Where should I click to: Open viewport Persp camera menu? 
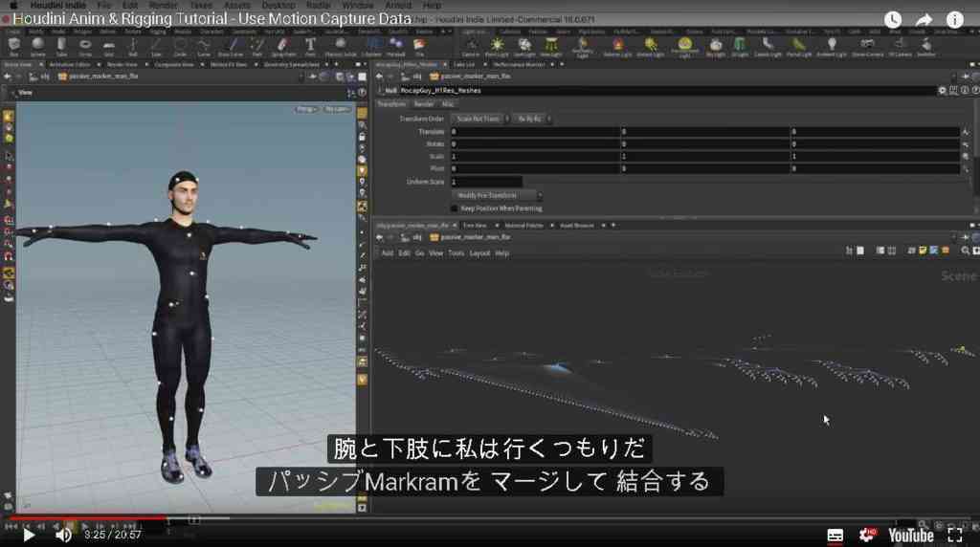305,109
